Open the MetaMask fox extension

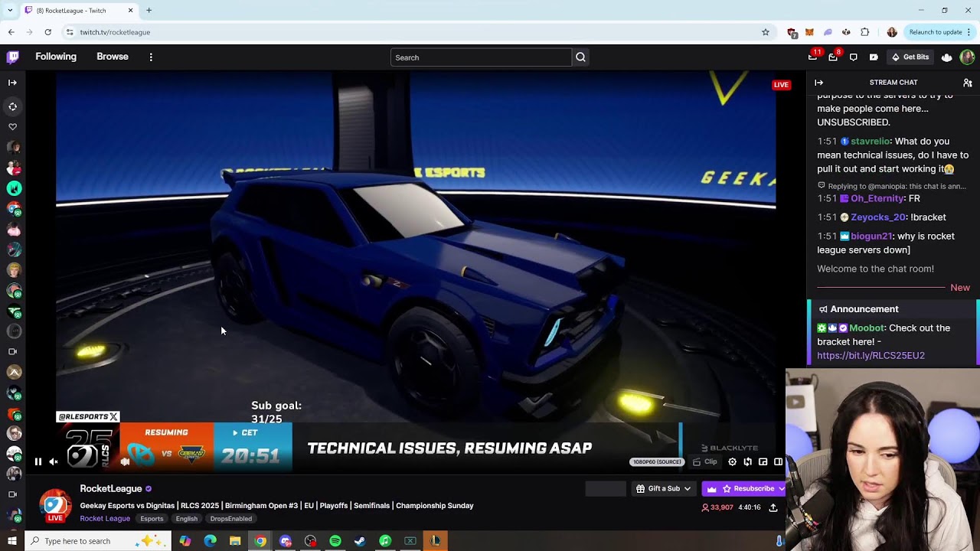pos(809,32)
